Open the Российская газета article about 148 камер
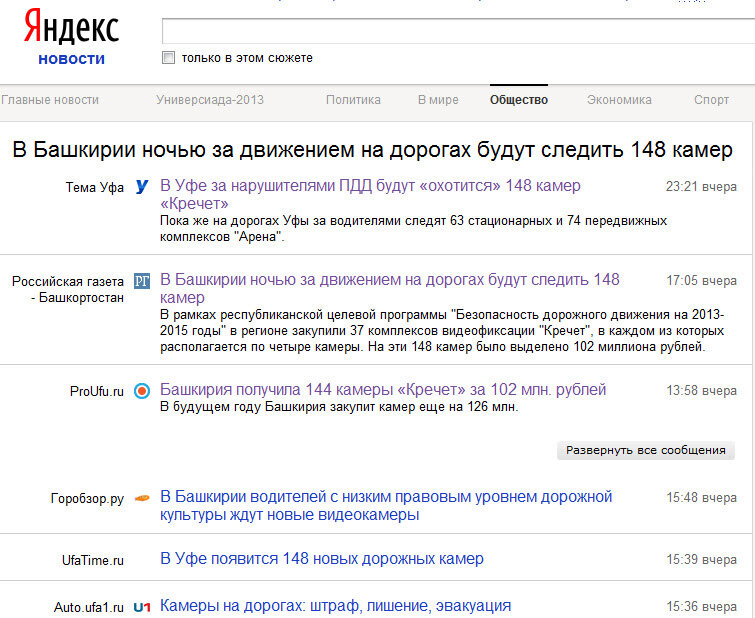 pyautogui.click(x=390, y=288)
